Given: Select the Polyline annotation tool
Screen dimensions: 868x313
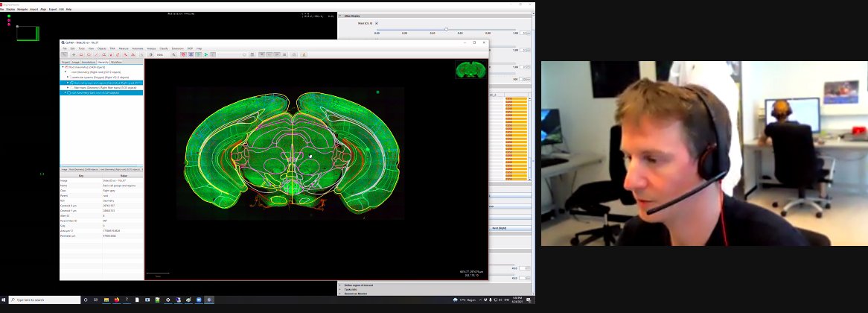Looking at the screenshot, I should 111,55.
